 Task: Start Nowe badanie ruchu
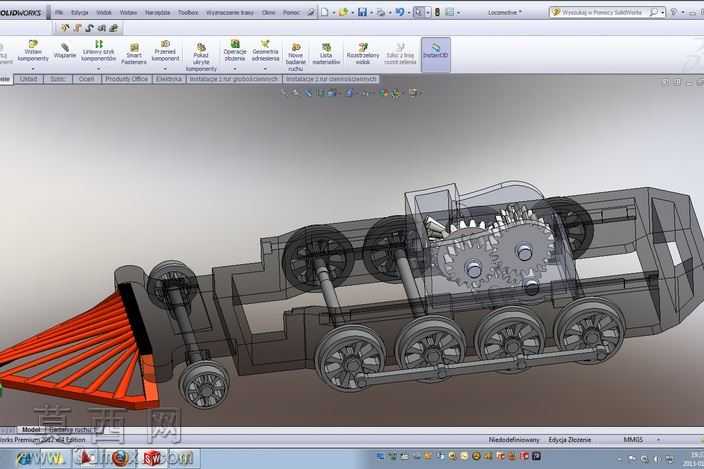click(295, 57)
